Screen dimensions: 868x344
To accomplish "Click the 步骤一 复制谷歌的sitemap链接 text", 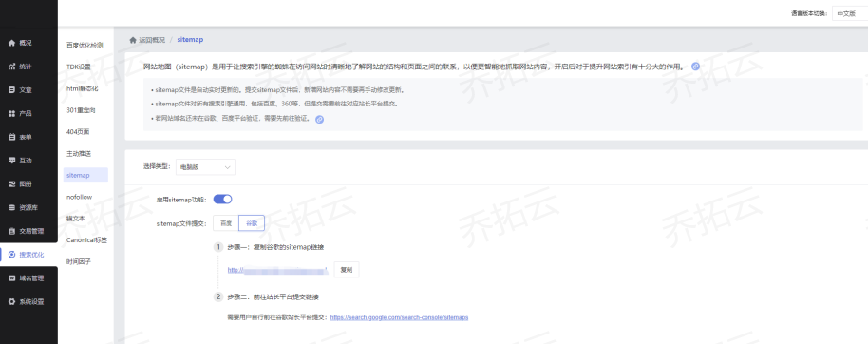I will tap(275, 247).
